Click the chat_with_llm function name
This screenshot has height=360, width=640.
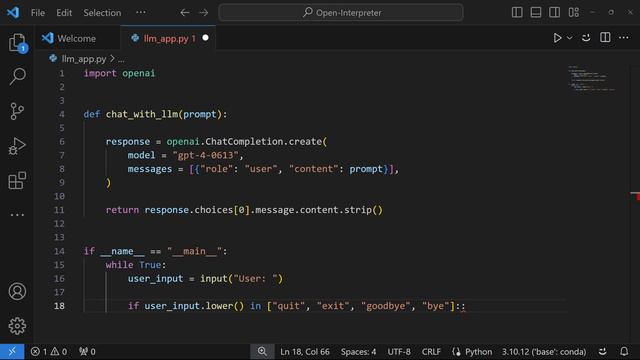click(142, 114)
